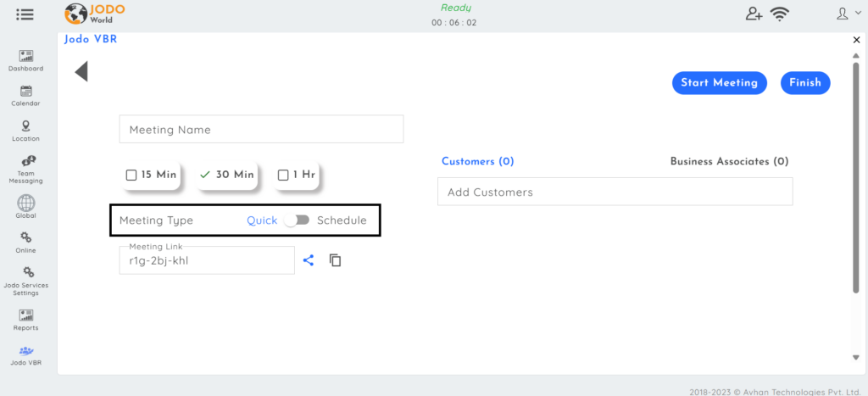Click the scrollbar down arrow

856,358
